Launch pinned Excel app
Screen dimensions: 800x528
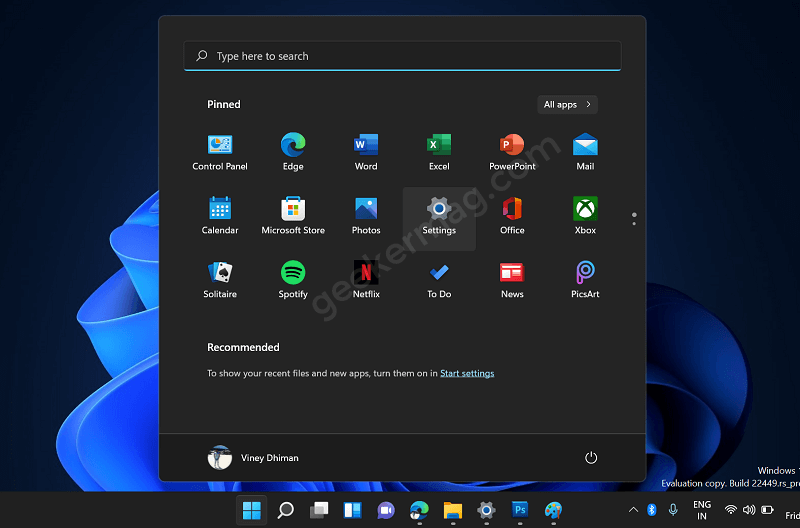pos(439,152)
